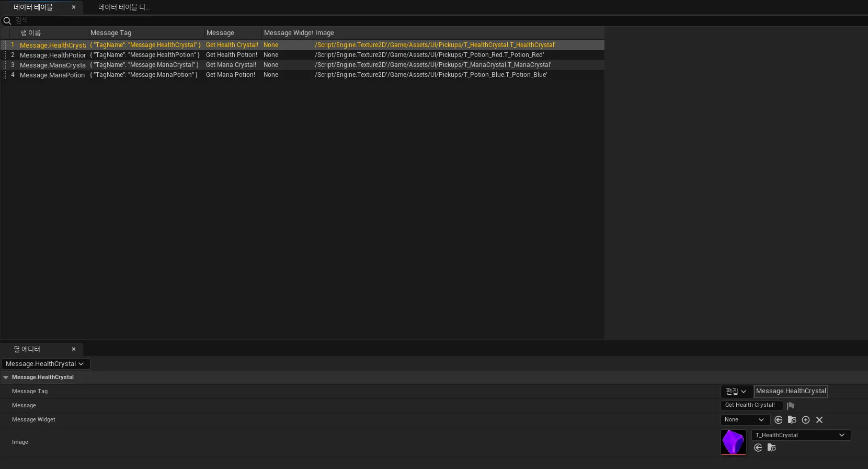Click the localization flag icon beside Message

pyautogui.click(x=791, y=406)
